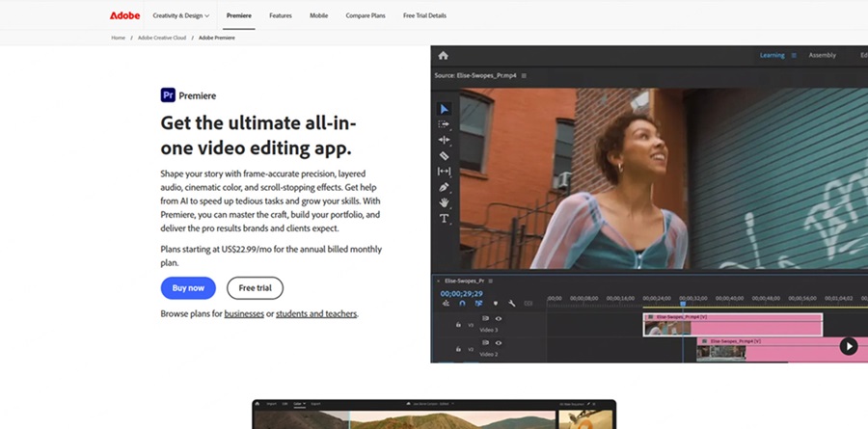Select the Type tool

pyautogui.click(x=444, y=219)
